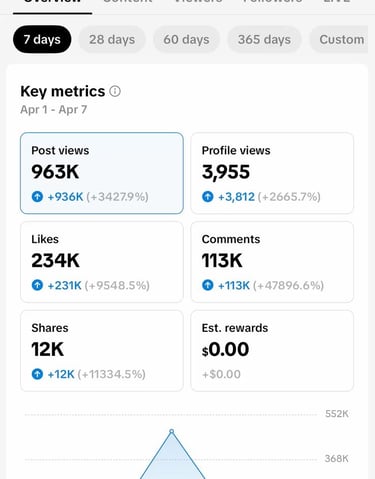Select the 7 days range
The width and height of the screenshot is (375, 479).
coord(42,39)
